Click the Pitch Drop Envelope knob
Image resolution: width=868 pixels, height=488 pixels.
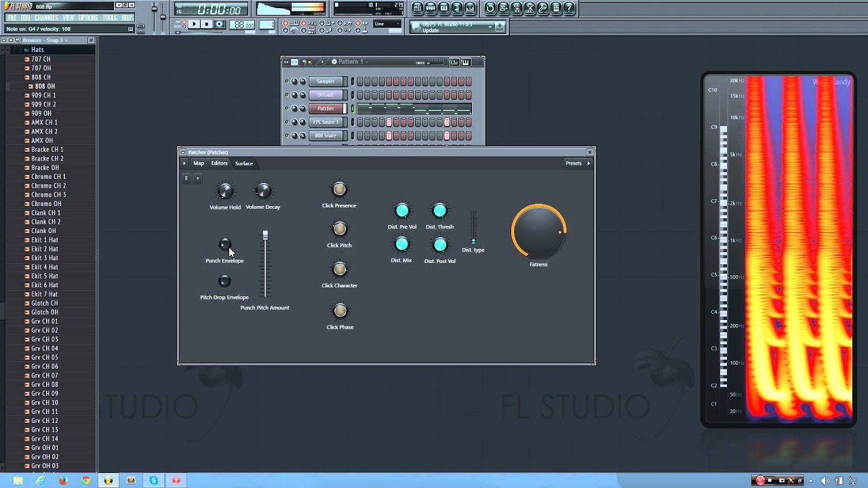(x=224, y=281)
